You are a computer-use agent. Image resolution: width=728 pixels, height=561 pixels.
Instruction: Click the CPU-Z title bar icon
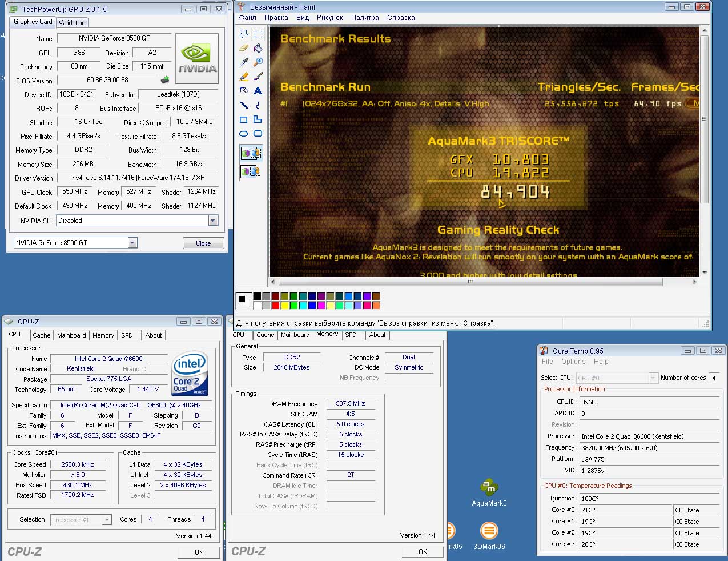pyautogui.click(x=9, y=322)
